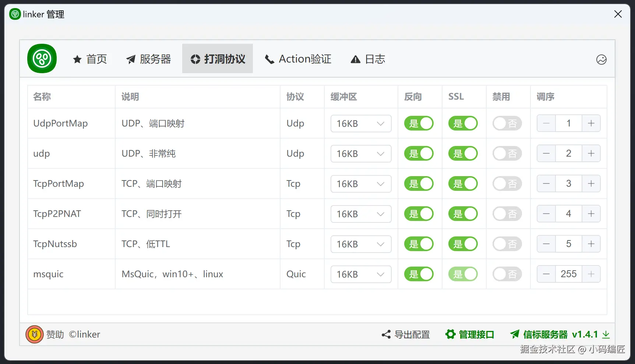The width and height of the screenshot is (635, 364).
Task: Expand the 16KB buffer dropdown for msquic
Action: tap(361, 274)
